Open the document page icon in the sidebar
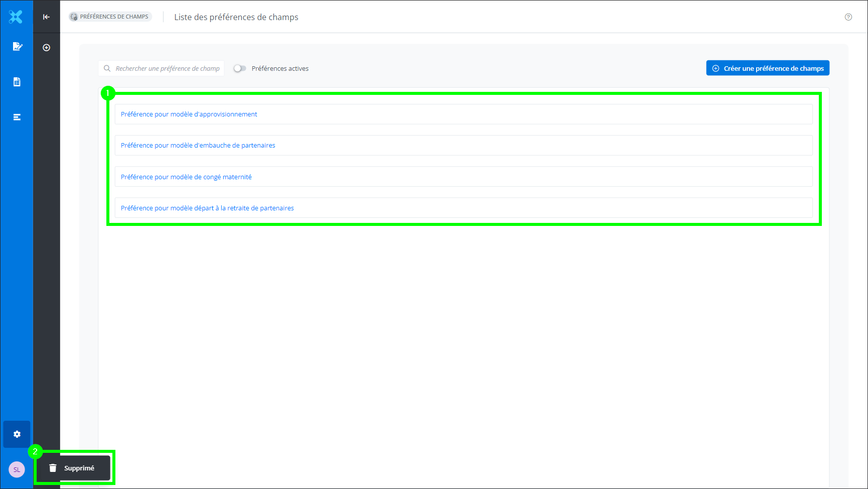This screenshot has width=868, height=489. (17, 82)
